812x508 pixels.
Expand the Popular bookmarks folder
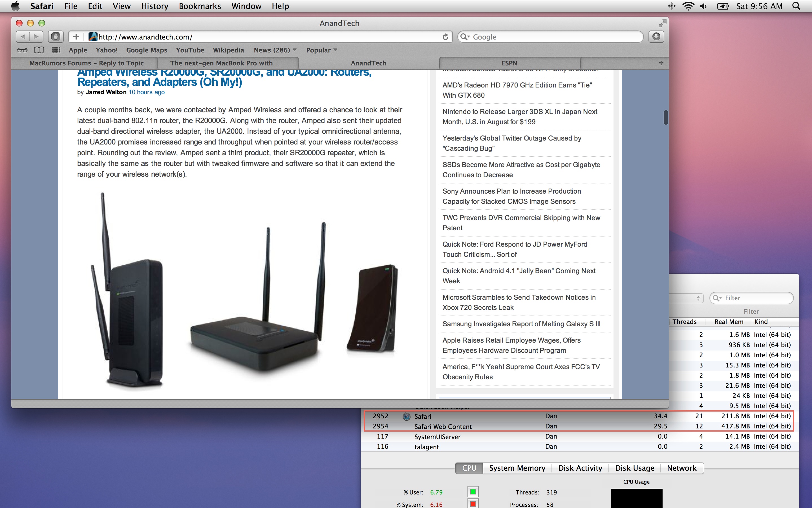pos(321,50)
